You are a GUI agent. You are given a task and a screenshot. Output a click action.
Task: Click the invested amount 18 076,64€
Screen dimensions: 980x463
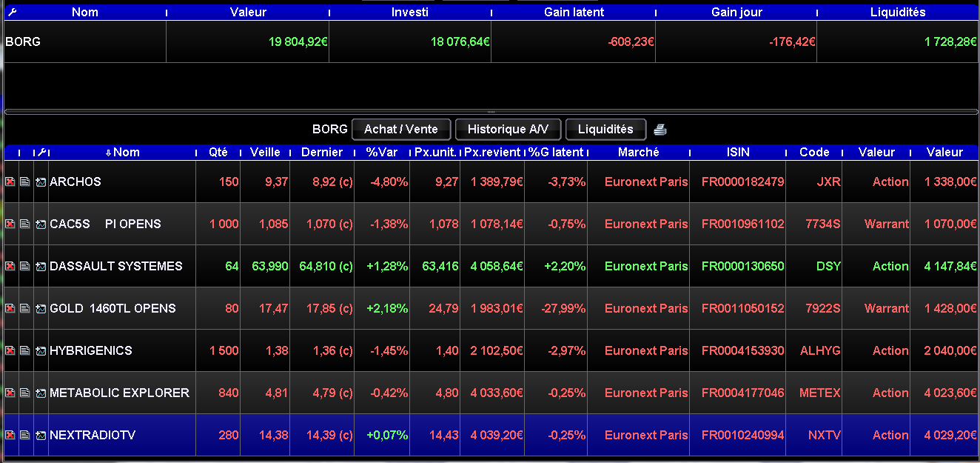[460, 41]
